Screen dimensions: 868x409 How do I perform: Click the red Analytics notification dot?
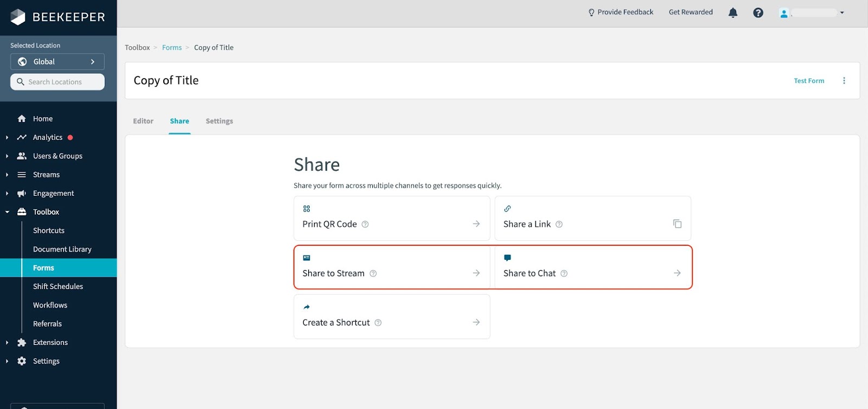pyautogui.click(x=70, y=138)
